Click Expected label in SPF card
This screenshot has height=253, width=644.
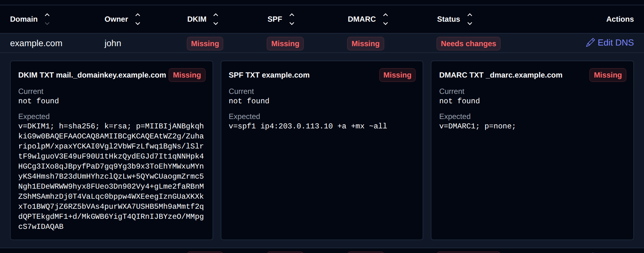click(244, 116)
